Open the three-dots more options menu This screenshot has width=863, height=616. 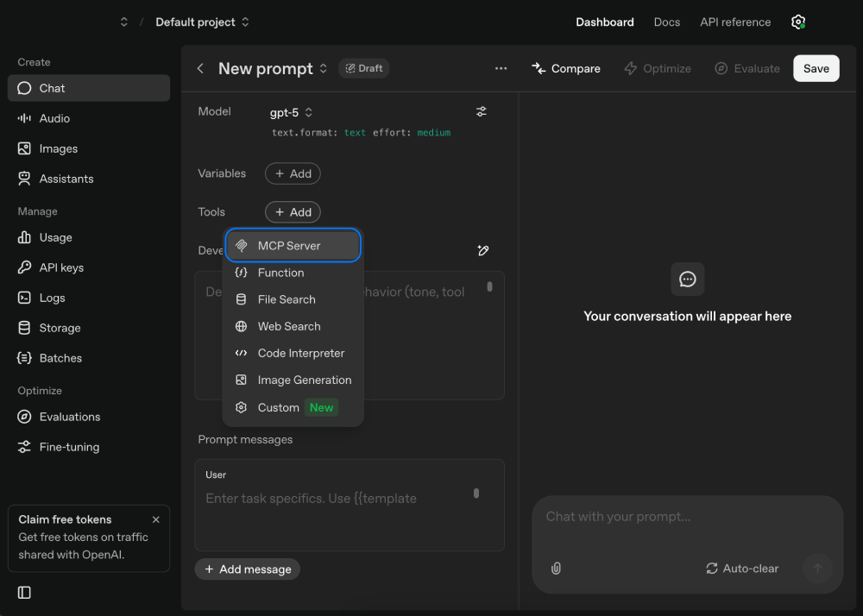tap(501, 68)
